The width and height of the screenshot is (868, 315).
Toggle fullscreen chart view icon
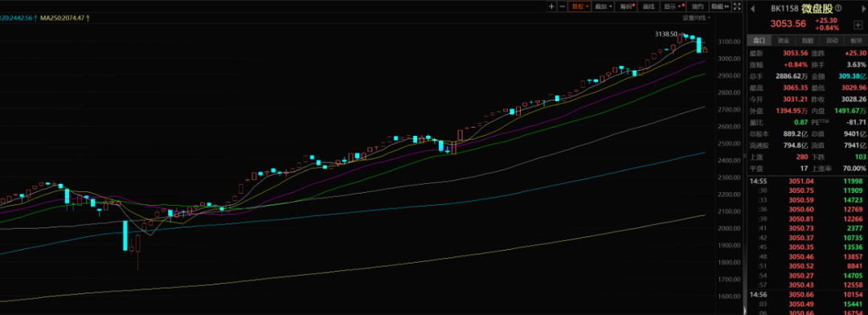[x=737, y=6]
